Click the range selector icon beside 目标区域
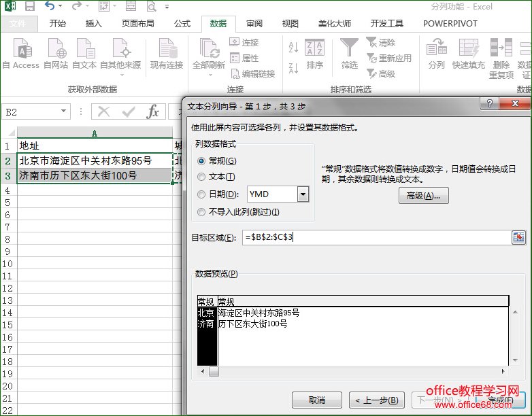The image size is (532, 416). click(x=519, y=237)
